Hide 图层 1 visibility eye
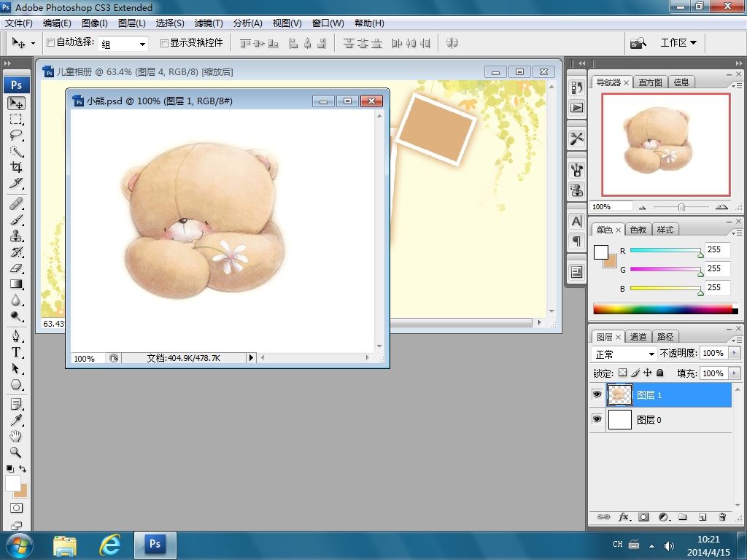The image size is (747, 560). click(597, 394)
